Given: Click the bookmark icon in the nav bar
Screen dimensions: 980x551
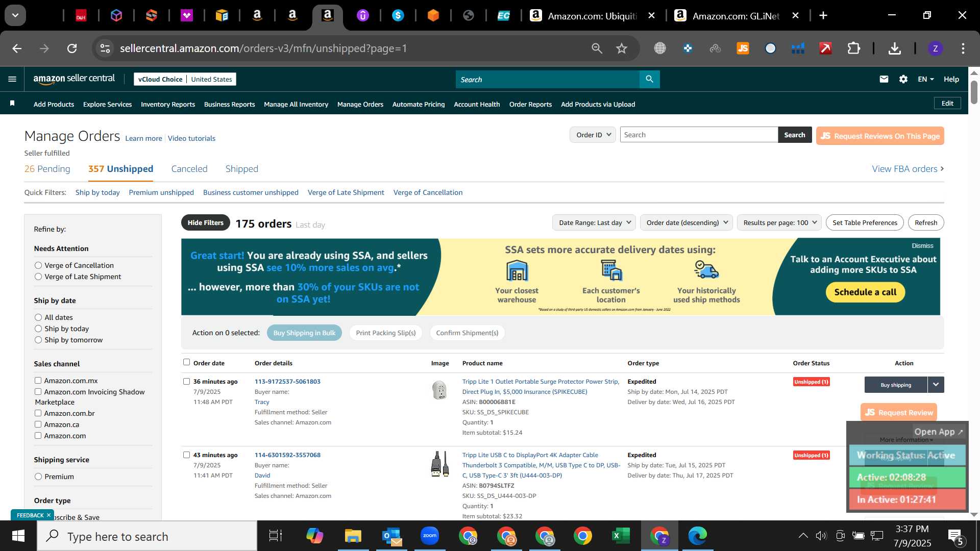Looking at the screenshot, I should [12, 104].
